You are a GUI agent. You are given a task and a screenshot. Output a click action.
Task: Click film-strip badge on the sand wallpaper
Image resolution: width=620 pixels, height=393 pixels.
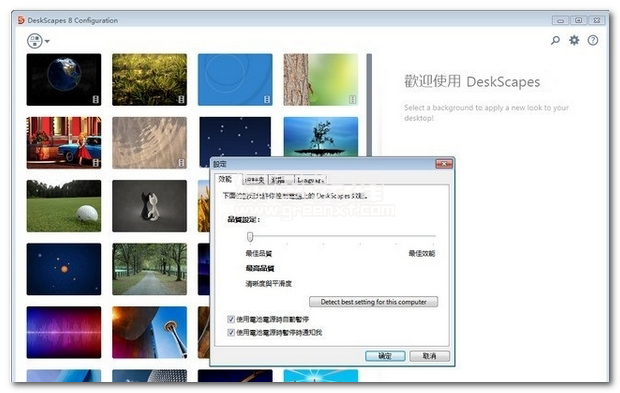181,162
